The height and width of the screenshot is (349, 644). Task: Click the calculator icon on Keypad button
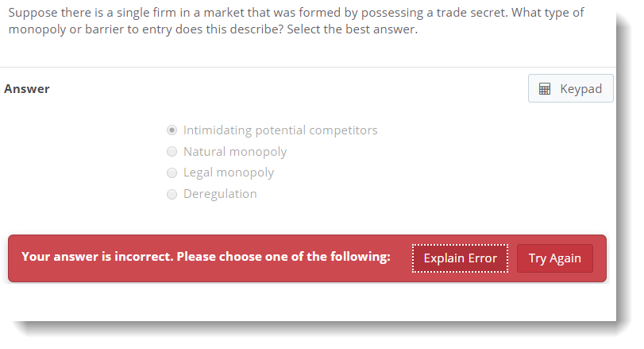545,89
